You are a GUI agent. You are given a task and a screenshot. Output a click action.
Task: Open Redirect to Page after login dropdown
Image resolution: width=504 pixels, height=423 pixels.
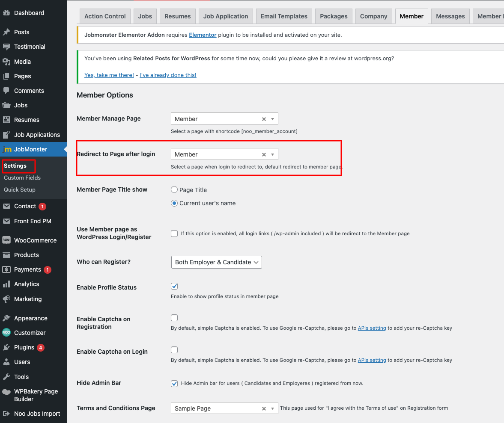(x=224, y=154)
